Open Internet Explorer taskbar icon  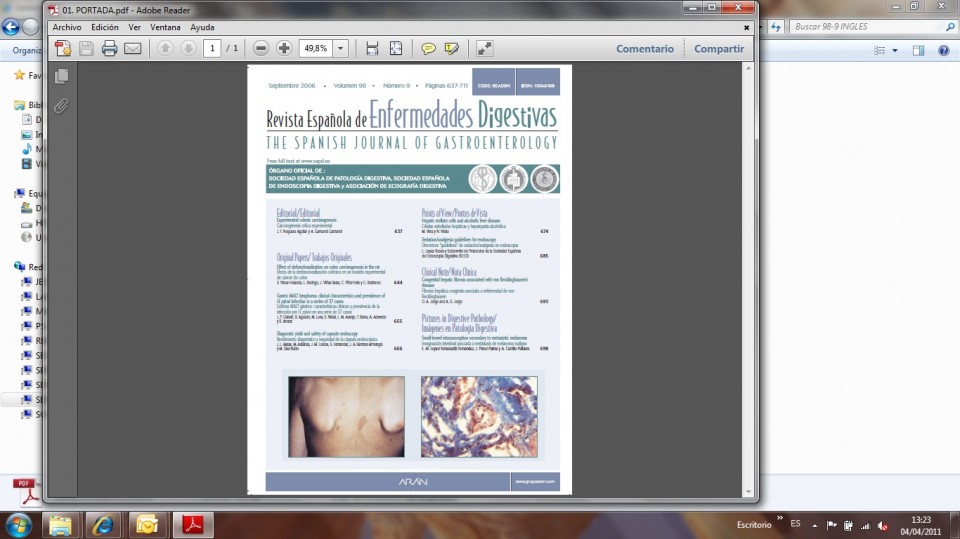[103, 525]
